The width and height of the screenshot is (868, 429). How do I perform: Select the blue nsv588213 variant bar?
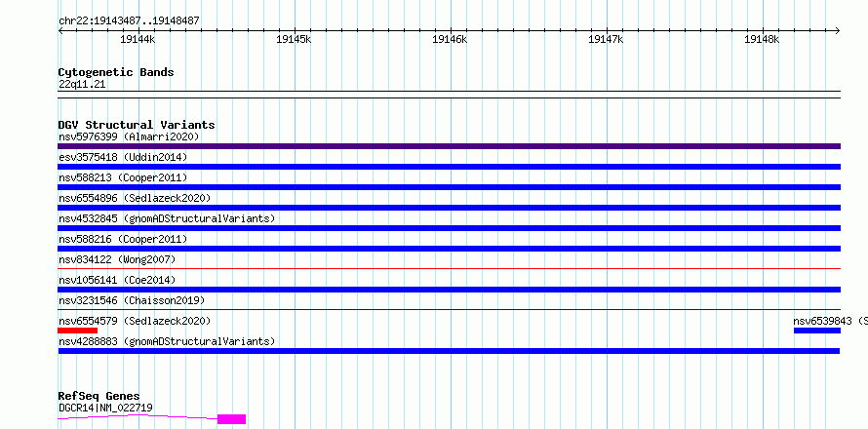point(449,187)
